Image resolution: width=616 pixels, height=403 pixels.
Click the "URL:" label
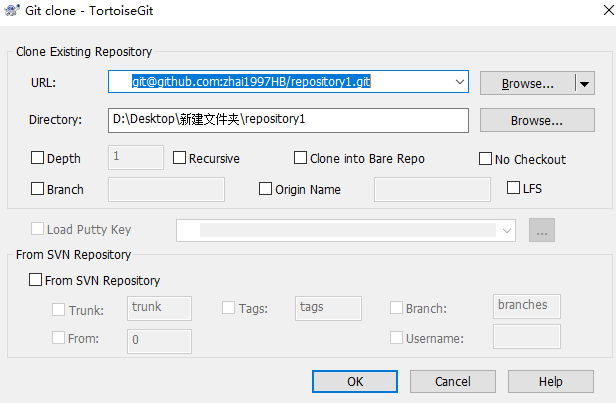coord(44,83)
